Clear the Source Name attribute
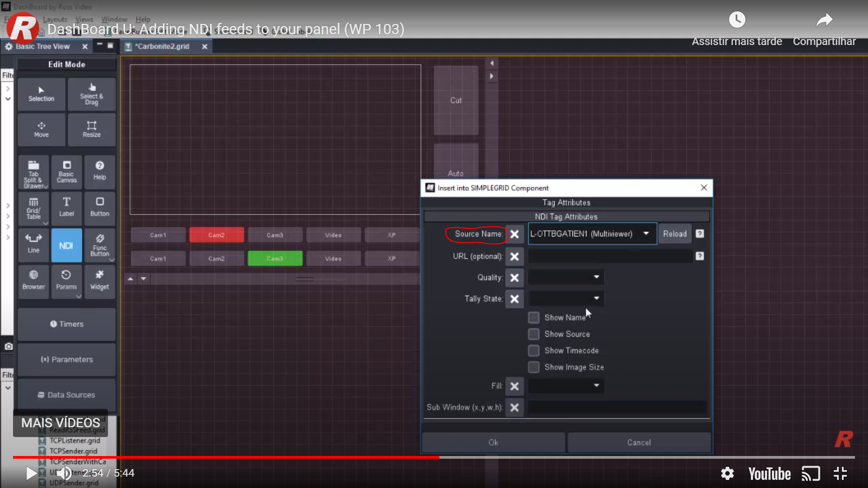Image resolution: width=868 pixels, height=488 pixels. click(514, 234)
